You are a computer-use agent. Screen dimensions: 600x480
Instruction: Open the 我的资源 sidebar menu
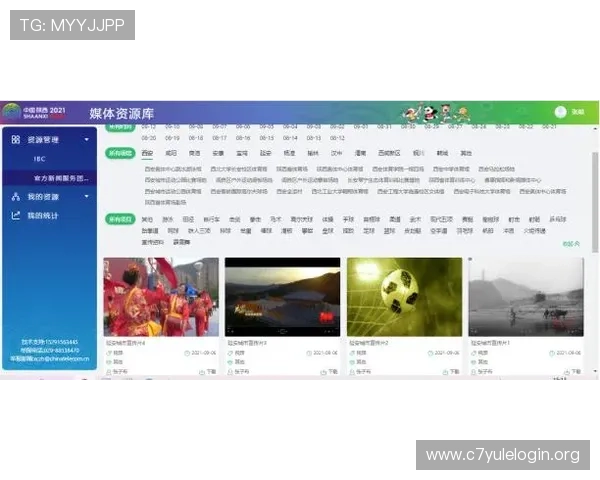[43, 197]
